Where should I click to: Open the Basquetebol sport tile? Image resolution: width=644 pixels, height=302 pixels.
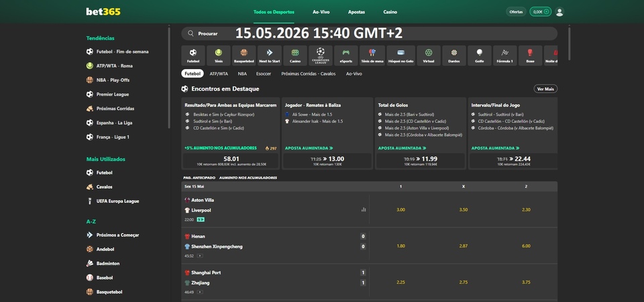(x=244, y=56)
